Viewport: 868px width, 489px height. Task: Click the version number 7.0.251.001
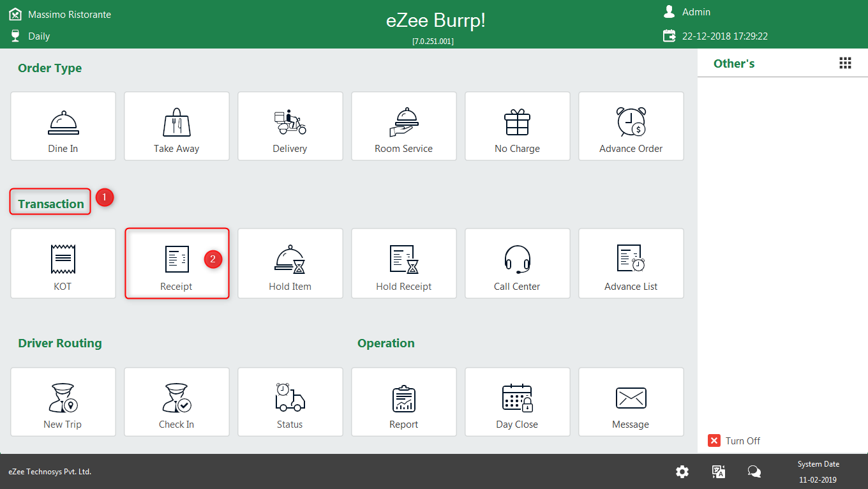pos(433,41)
